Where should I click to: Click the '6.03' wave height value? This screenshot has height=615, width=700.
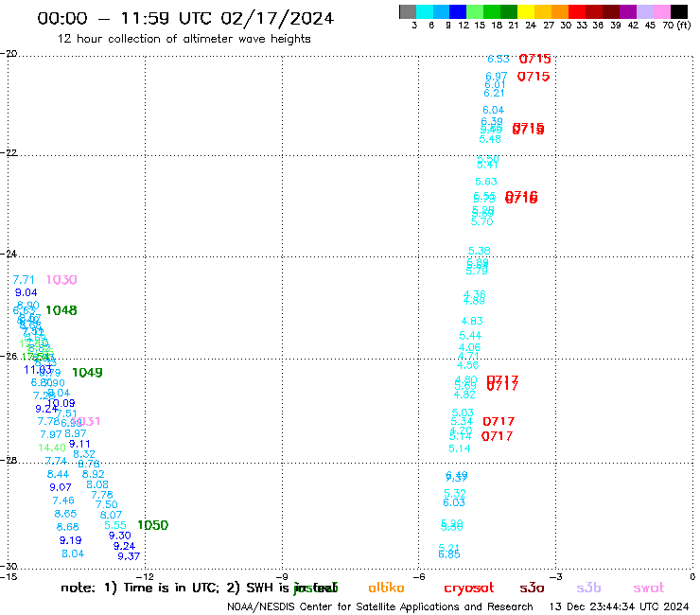[453, 503]
